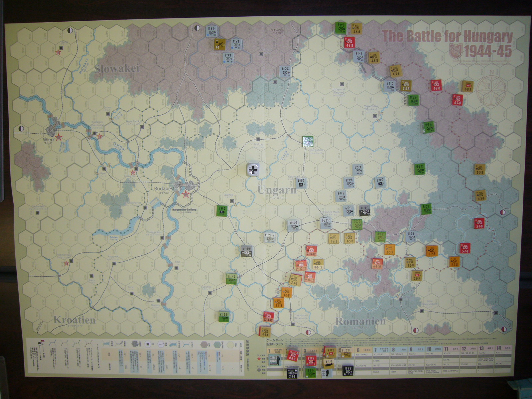532x399 pixels.
Task: Pick black 2-4-8 counter on turn track
Action: tap(348, 370)
